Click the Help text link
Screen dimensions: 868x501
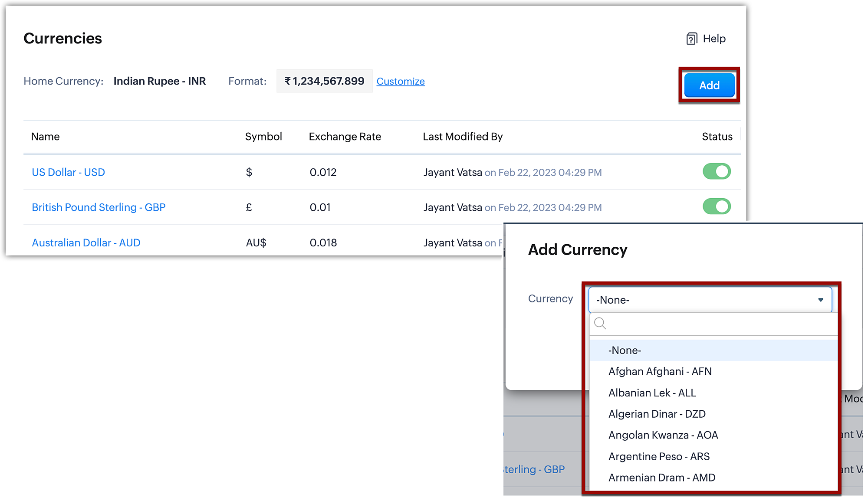coord(714,39)
